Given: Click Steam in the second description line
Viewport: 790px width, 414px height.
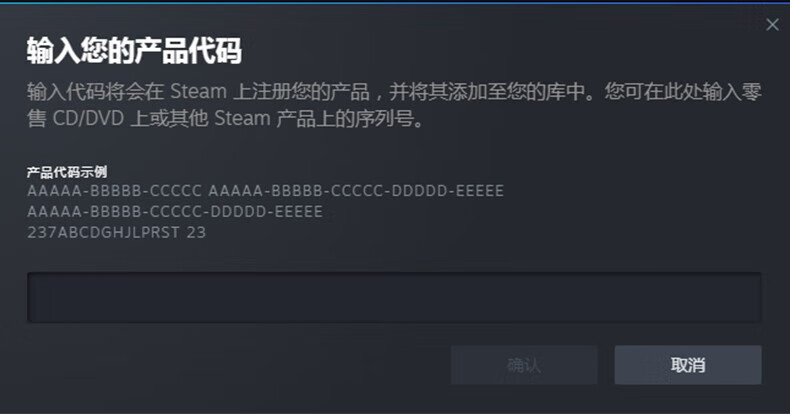Looking at the screenshot, I should pyautogui.click(x=243, y=119).
